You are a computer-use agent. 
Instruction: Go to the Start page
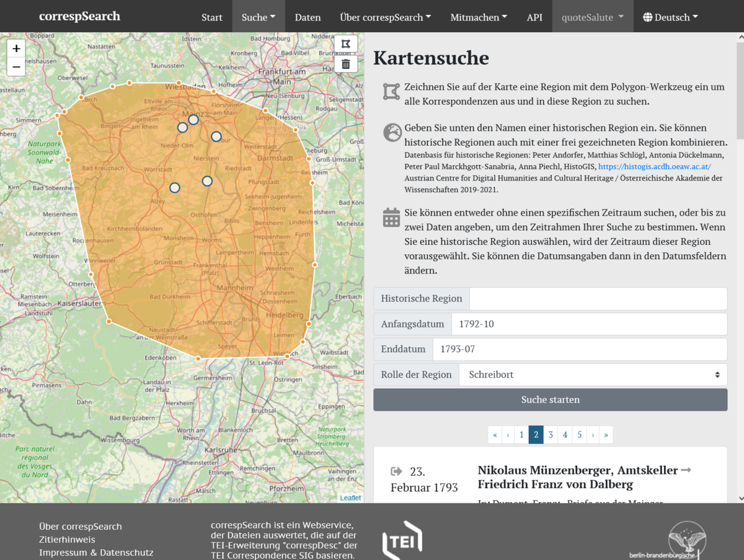(212, 17)
